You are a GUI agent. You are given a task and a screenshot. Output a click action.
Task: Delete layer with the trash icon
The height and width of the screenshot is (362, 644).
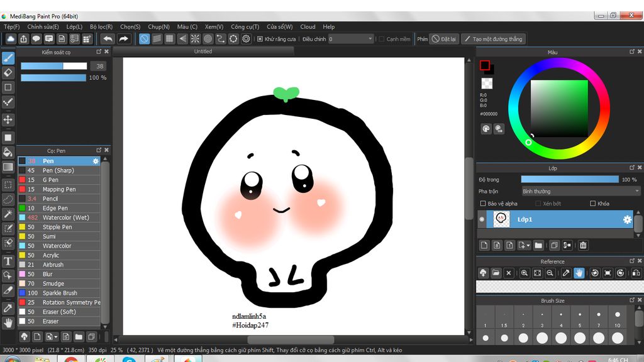[583, 246]
